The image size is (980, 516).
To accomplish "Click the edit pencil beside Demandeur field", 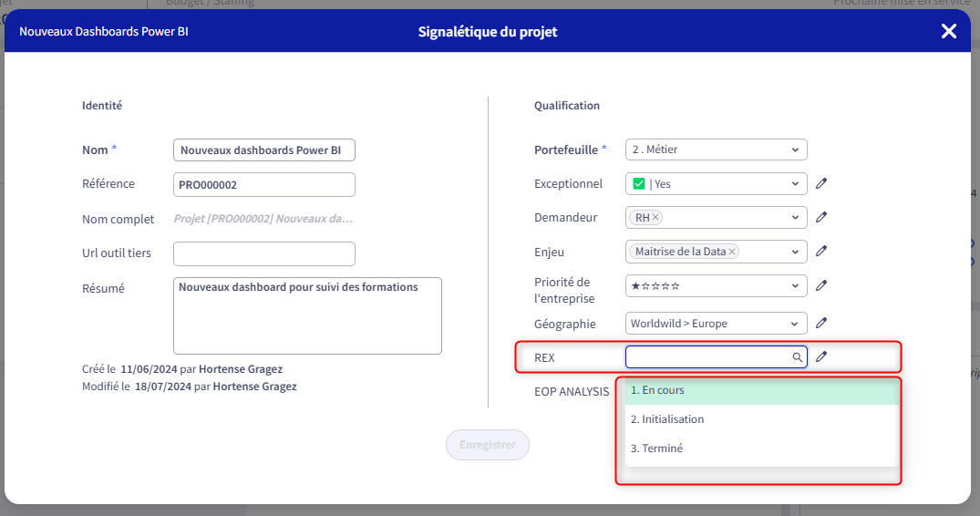I will pos(821,217).
